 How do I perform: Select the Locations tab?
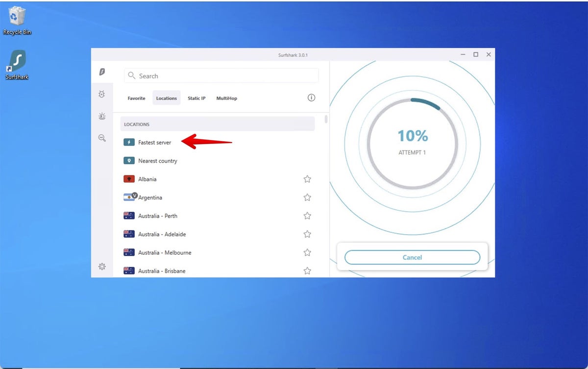(x=167, y=98)
